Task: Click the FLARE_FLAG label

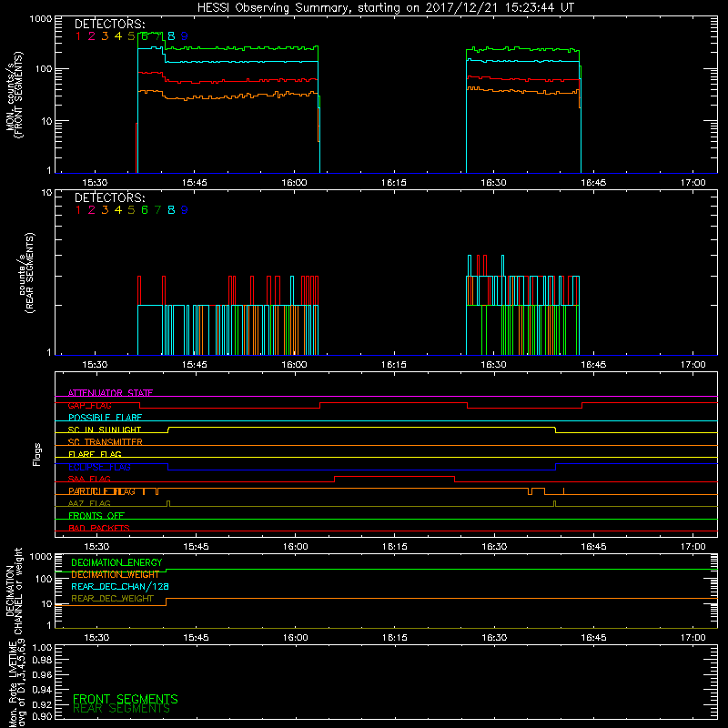Action: pos(95,454)
